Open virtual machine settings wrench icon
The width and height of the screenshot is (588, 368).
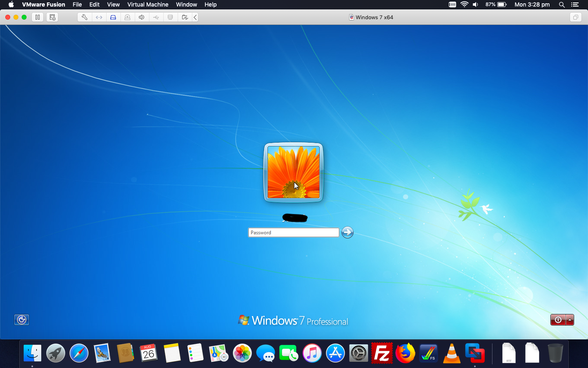pos(85,17)
